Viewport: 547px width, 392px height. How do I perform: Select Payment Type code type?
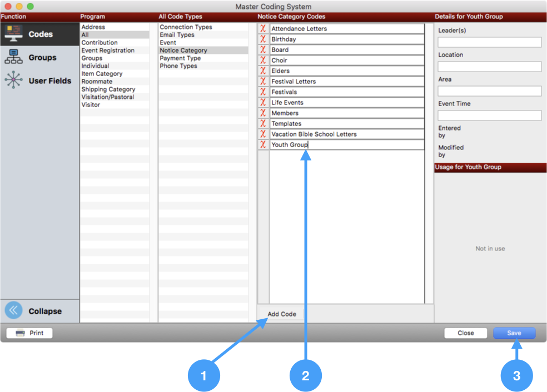click(x=203, y=58)
